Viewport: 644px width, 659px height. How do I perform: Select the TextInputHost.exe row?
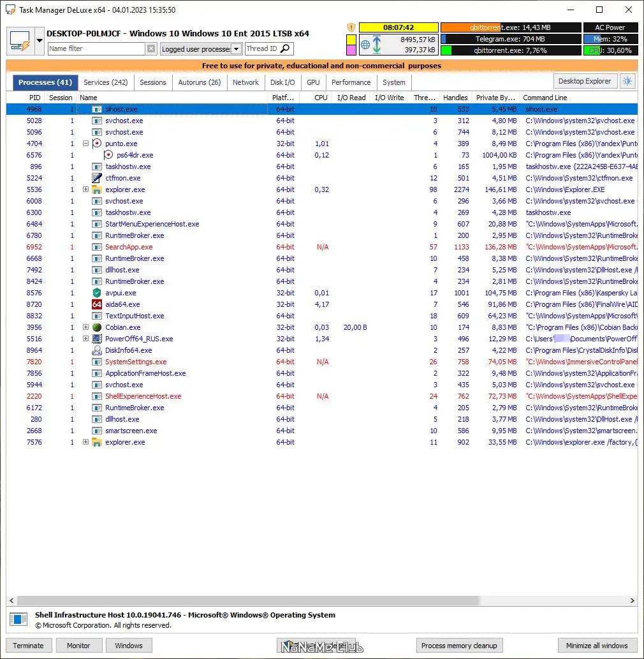pos(322,316)
